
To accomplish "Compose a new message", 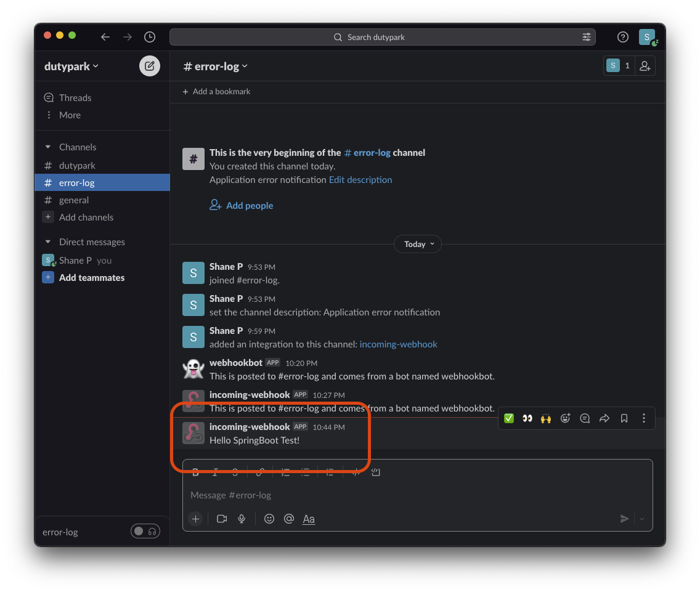I will pos(150,66).
